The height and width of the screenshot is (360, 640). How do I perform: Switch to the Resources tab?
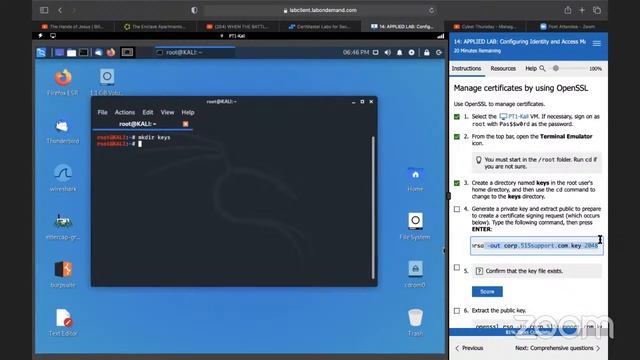click(503, 68)
